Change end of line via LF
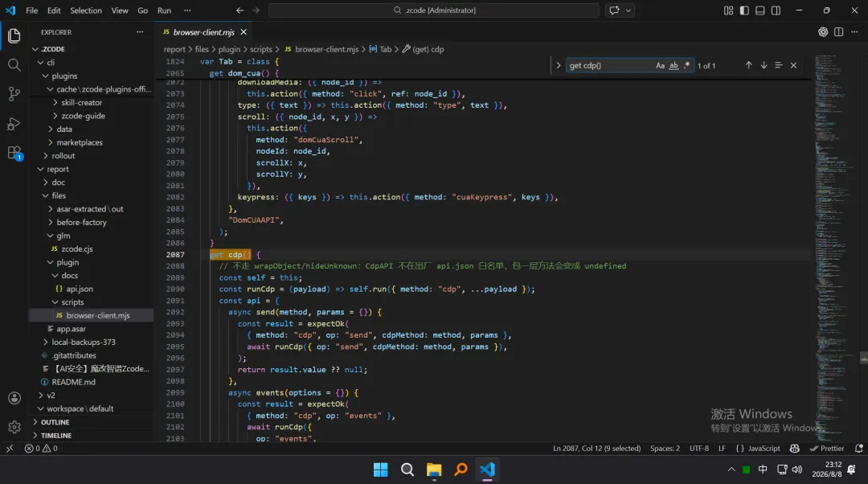Viewport: 868px width, 484px height. pos(722,449)
